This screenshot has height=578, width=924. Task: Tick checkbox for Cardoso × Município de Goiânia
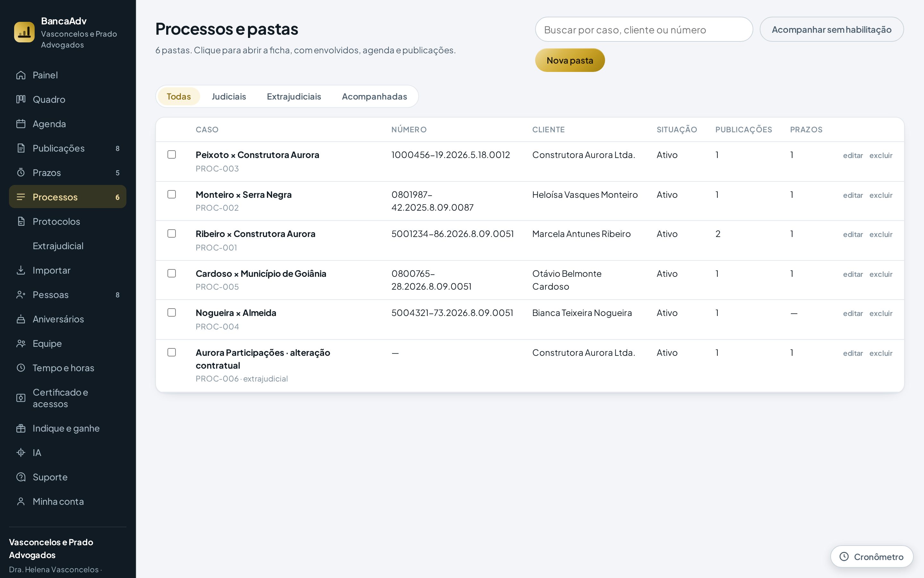point(172,273)
